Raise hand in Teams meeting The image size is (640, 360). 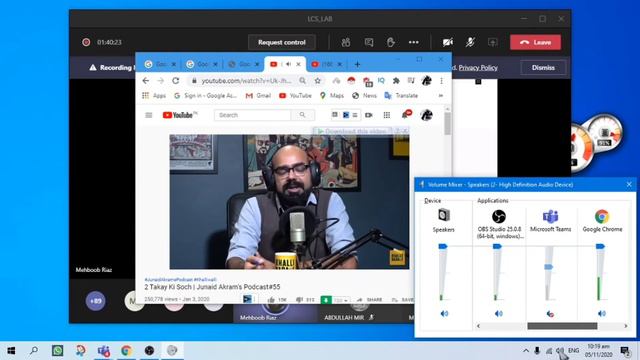pyautogui.click(x=391, y=42)
